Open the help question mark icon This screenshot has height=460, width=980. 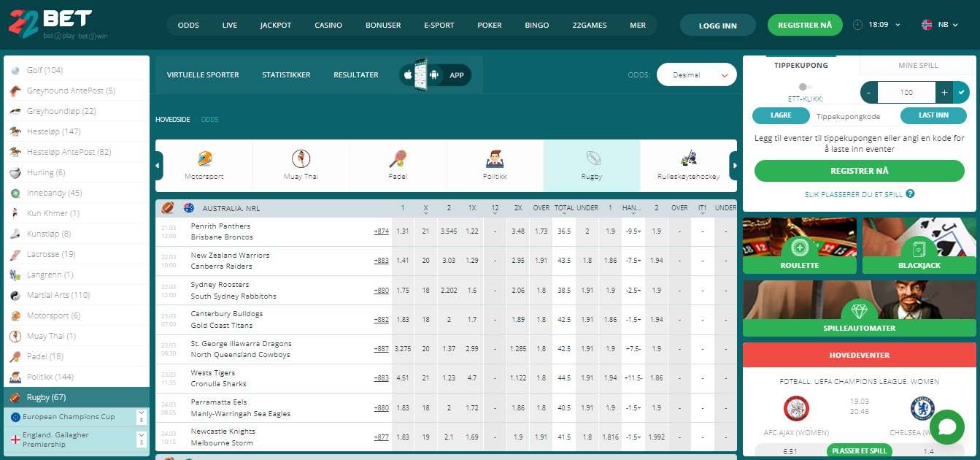click(x=910, y=194)
